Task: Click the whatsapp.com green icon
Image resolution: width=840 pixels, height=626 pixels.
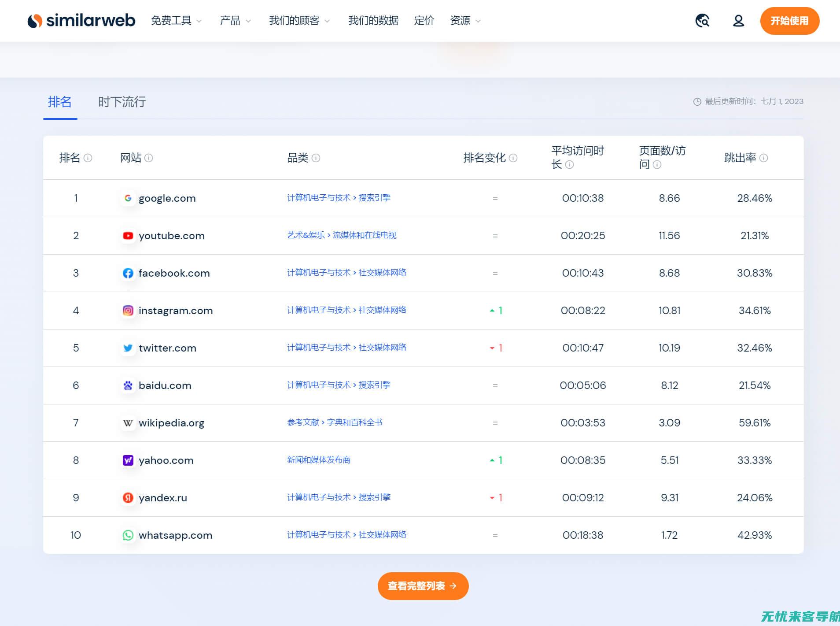Action: [128, 535]
